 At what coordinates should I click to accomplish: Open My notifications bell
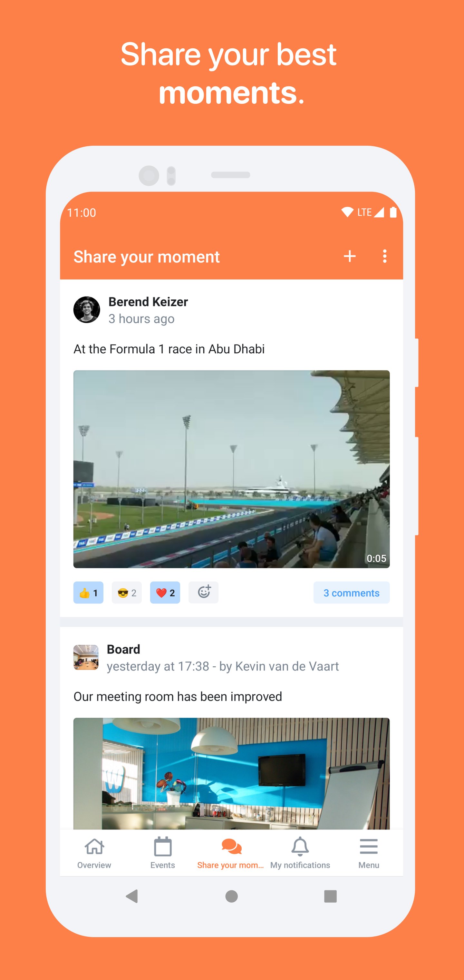(300, 853)
